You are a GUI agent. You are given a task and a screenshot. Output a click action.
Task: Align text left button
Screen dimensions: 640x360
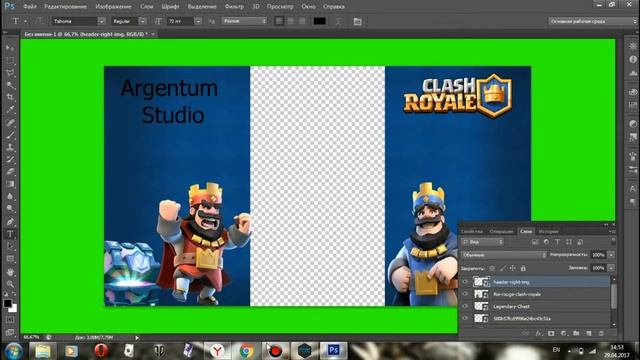point(279,21)
